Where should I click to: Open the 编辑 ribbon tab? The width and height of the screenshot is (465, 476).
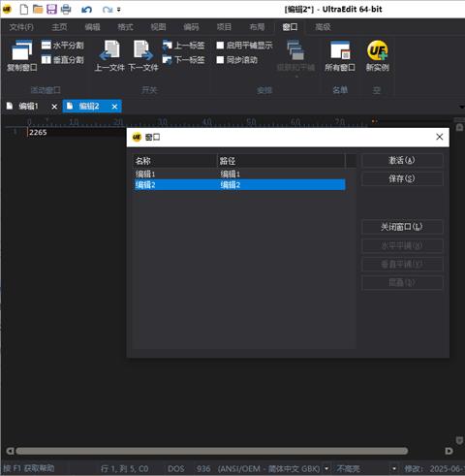click(92, 27)
